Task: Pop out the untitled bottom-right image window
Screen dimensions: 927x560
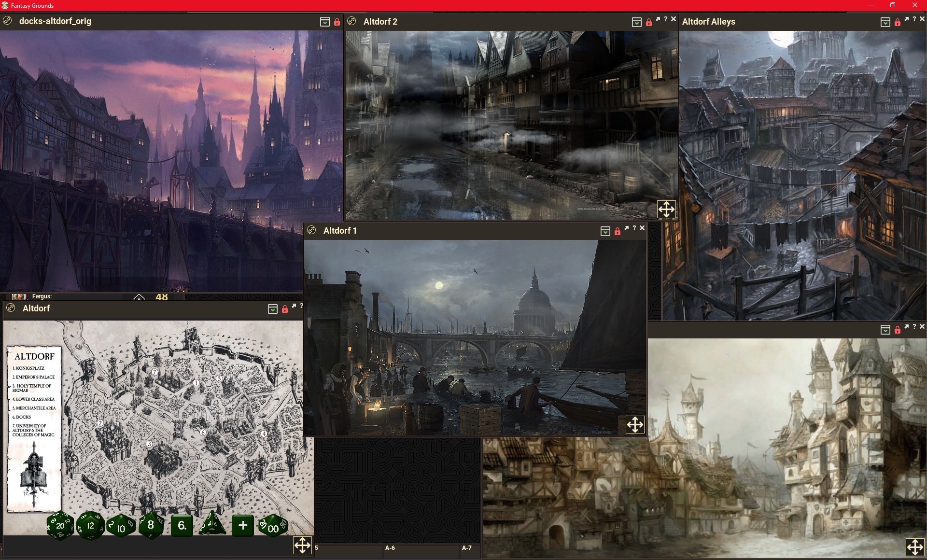Action: tap(906, 327)
